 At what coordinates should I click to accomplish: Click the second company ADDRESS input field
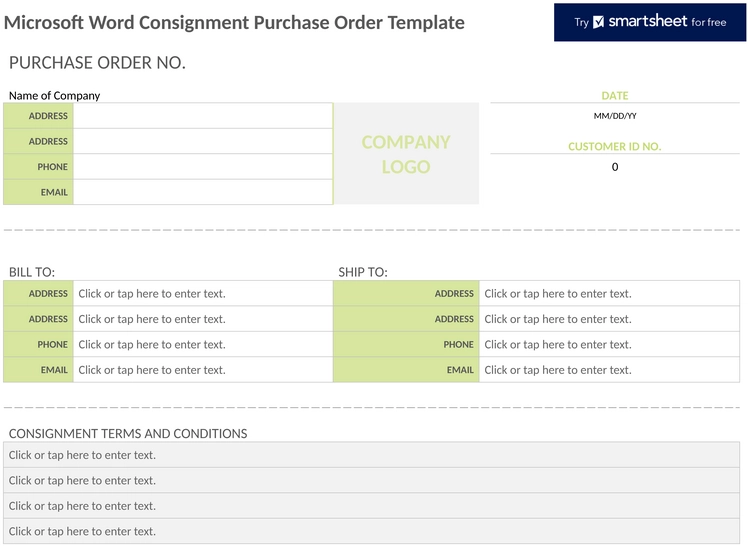[203, 141]
